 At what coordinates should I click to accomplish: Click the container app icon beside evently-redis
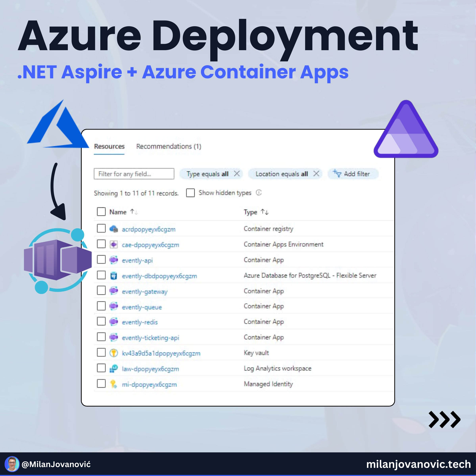tap(114, 321)
